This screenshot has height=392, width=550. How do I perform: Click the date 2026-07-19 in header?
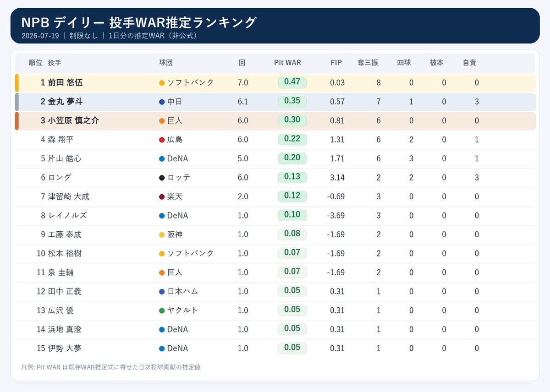pyautogui.click(x=40, y=36)
